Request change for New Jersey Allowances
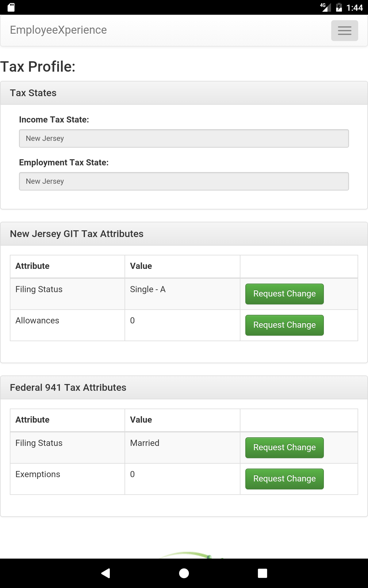368x588 pixels. (285, 325)
